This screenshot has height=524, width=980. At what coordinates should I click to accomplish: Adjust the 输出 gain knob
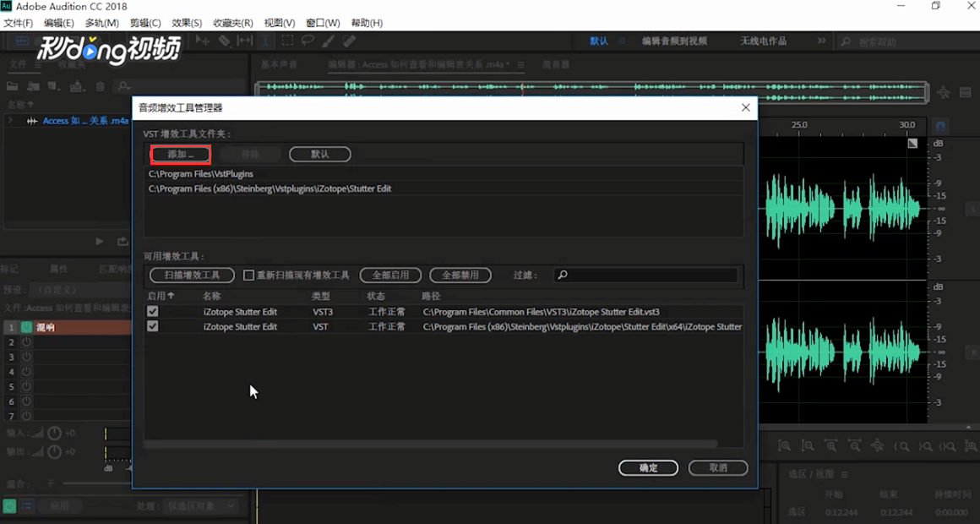[55, 451]
